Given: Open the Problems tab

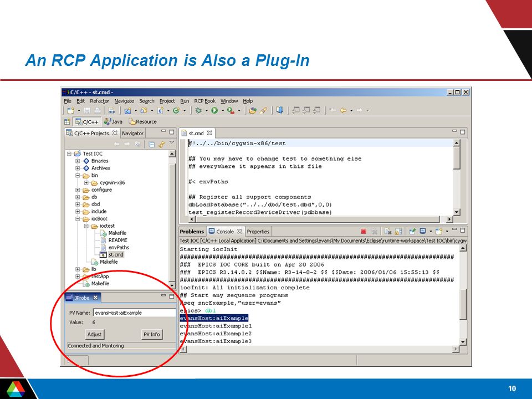Looking at the screenshot, I should pyautogui.click(x=192, y=232).
